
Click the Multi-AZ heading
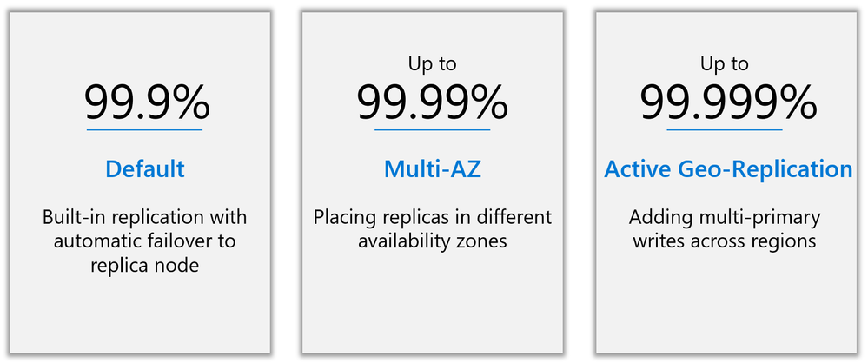click(433, 169)
